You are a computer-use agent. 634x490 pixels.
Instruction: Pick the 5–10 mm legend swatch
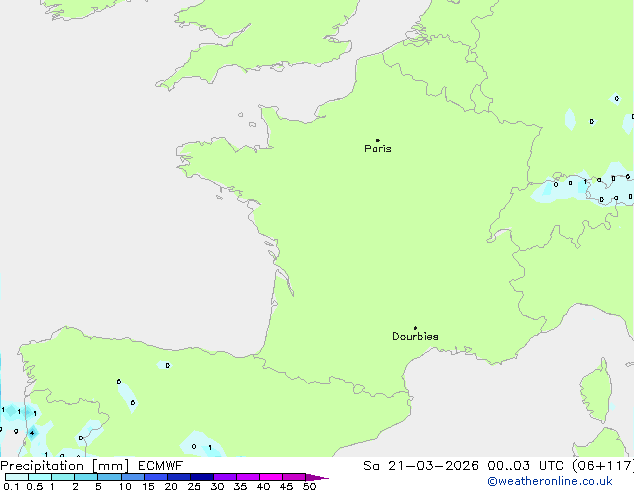(109, 477)
